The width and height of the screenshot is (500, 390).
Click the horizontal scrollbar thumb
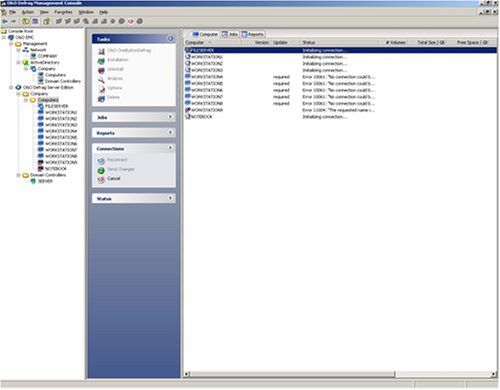click(292, 374)
